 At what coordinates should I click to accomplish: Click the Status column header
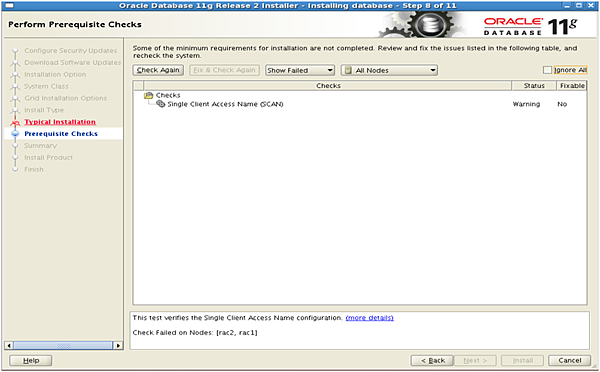pos(534,86)
